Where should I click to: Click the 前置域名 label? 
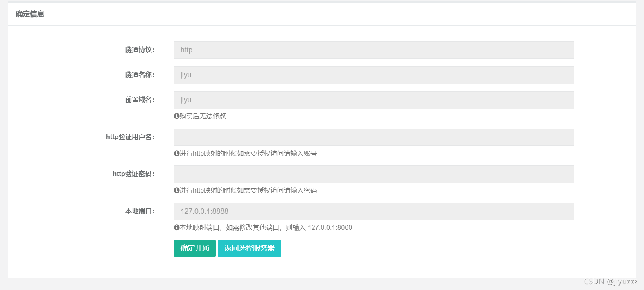140,100
